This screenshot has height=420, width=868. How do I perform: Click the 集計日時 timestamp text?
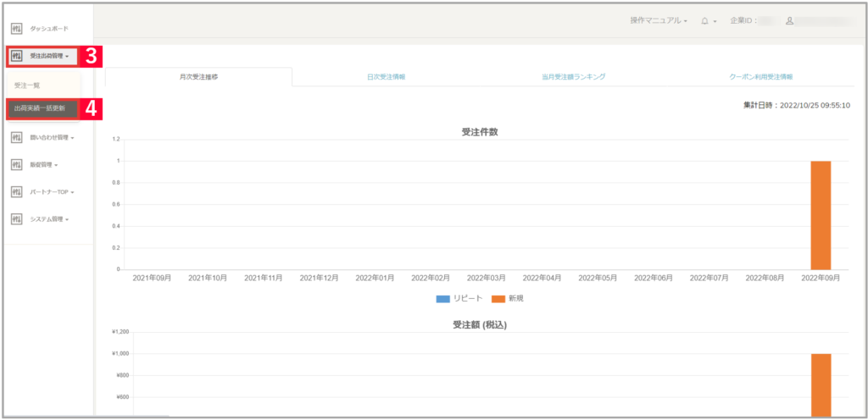point(797,105)
